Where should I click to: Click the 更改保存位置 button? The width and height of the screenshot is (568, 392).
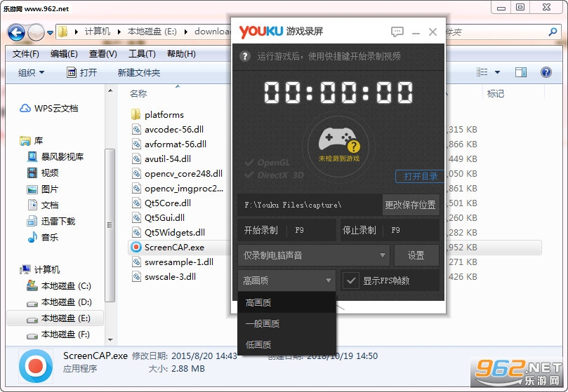coord(411,205)
